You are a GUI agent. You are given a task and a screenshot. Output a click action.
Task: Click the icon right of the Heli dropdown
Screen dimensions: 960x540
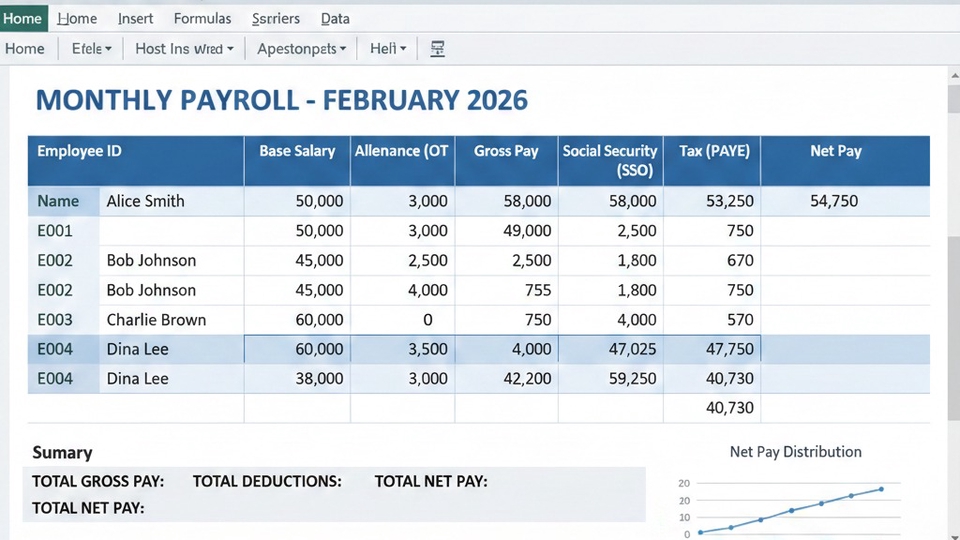[437, 48]
